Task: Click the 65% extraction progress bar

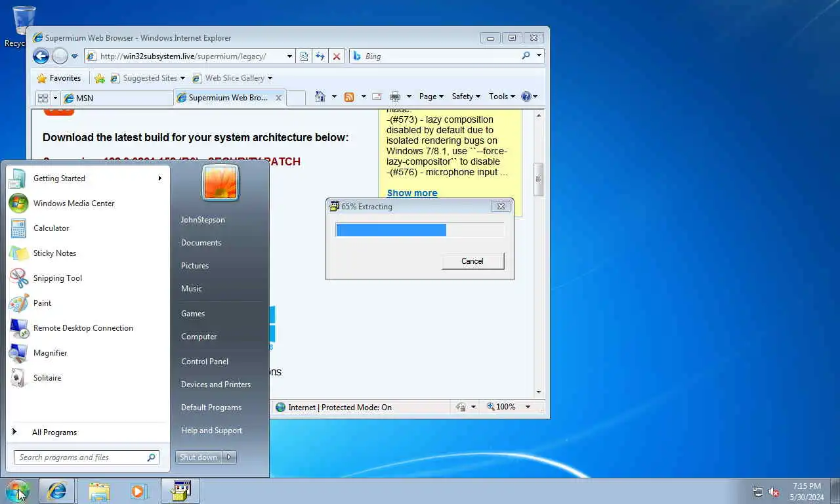Action: click(420, 230)
